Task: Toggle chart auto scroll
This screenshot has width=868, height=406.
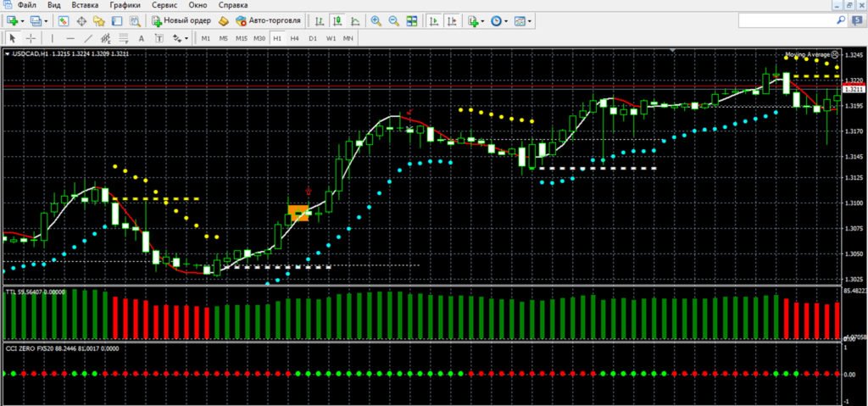Action: [435, 21]
